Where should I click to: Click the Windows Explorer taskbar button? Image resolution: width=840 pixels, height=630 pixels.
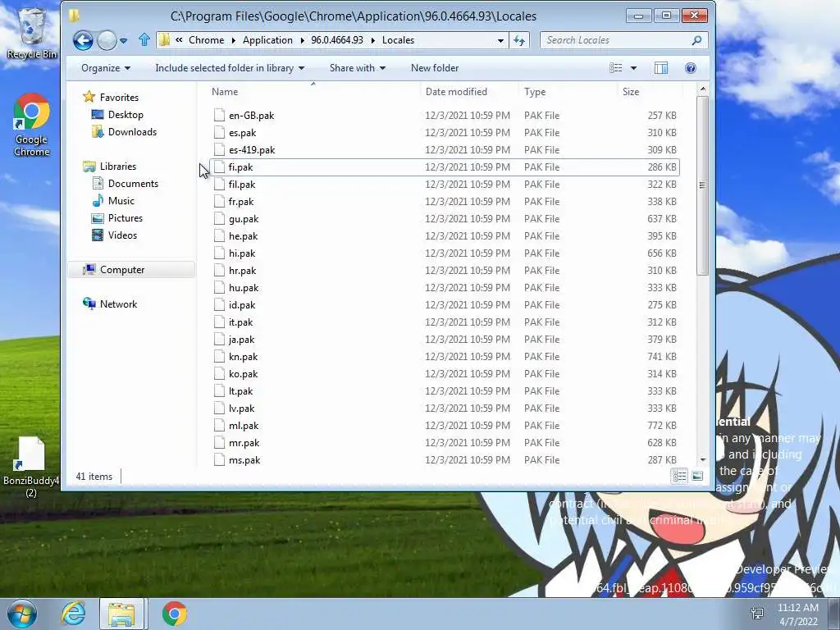point(122,614)
